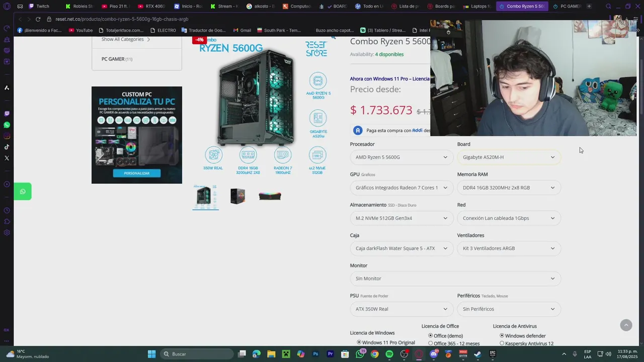Open Instagram in the Opera sidebar
The height and width of the screenshot is (362, 644).
7,136
